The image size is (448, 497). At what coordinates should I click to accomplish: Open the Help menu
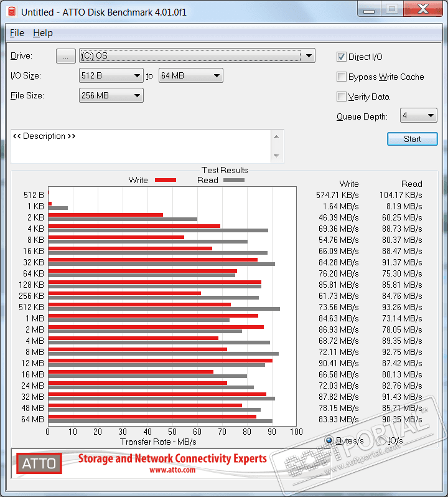coord(43,33)
